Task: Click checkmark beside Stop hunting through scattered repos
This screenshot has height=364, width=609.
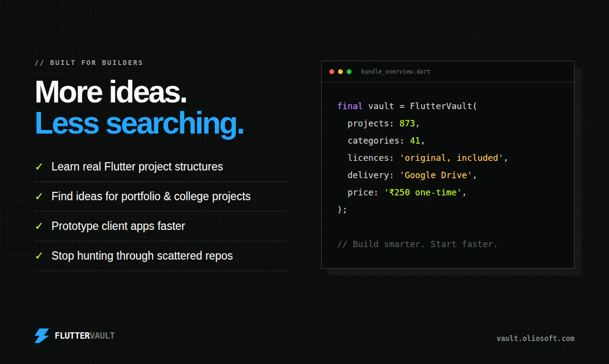Action: [39, 256]
